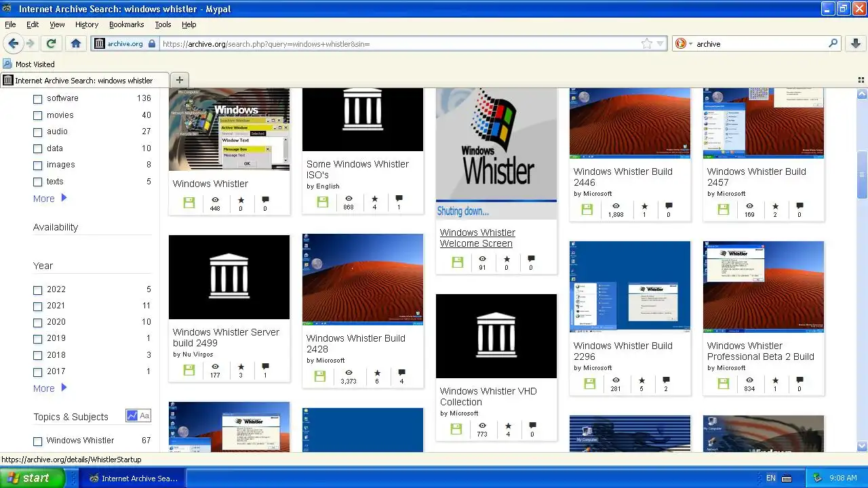Expand More under the Year filters
The width and height of the screenshot is (868, 488).
[50, 388]
